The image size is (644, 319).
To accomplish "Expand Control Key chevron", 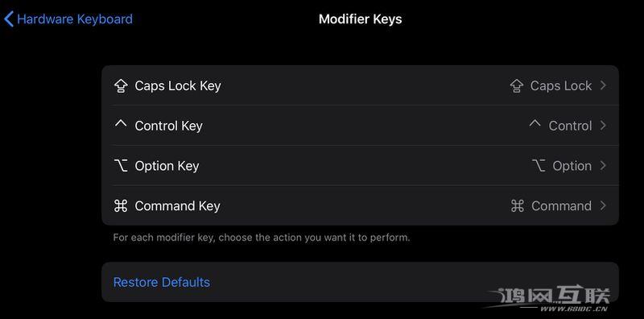I will tap(602, 126).
